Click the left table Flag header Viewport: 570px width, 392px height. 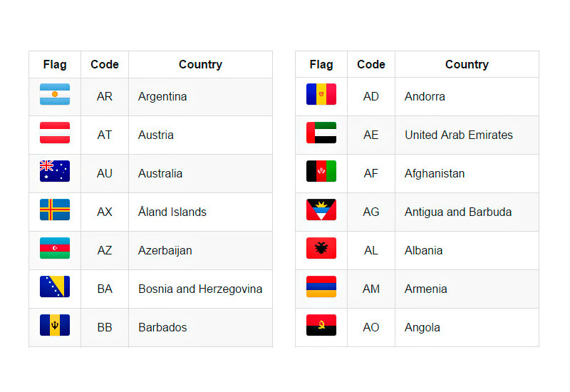55,64
